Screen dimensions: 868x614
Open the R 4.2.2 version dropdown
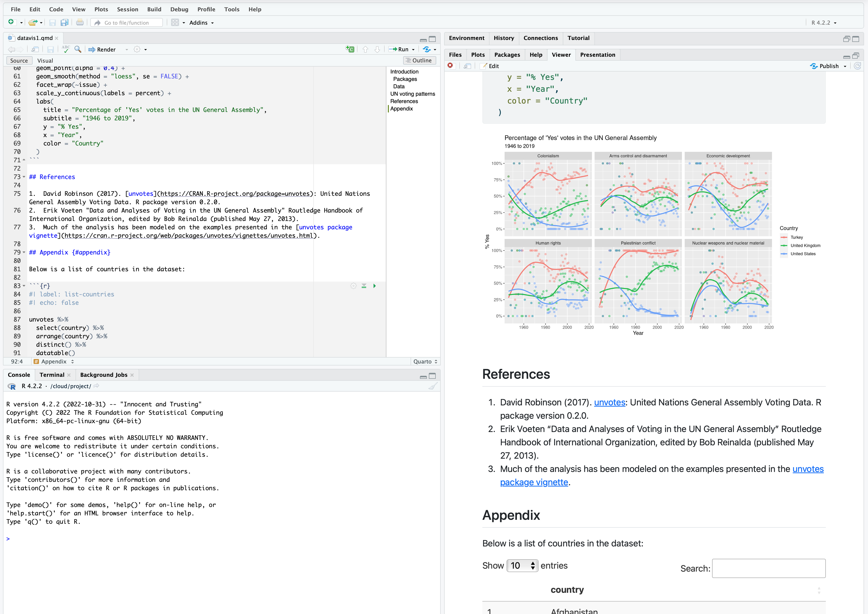click(824, 23)
